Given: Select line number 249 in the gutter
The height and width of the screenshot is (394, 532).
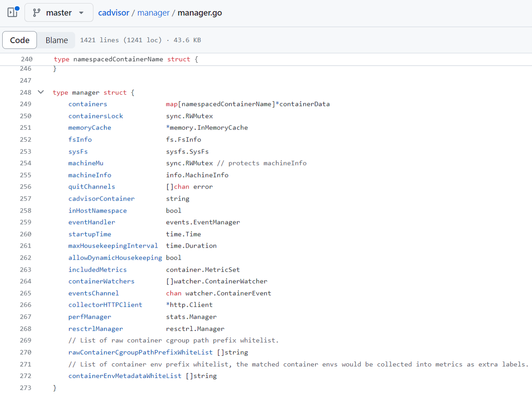Looking at the screenshot, I should (x=26, y=104).
